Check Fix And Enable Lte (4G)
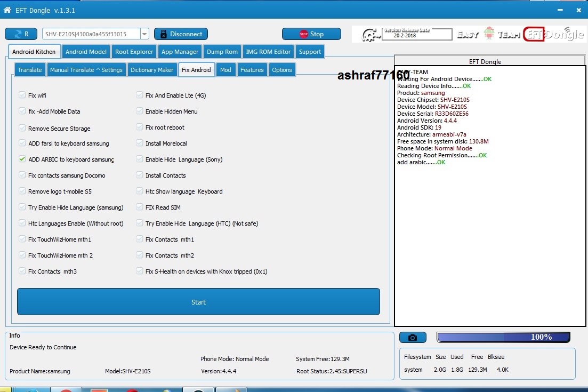The height and width of the screenshot is (392, 588). pyautogui.click(x=140, y=95)
